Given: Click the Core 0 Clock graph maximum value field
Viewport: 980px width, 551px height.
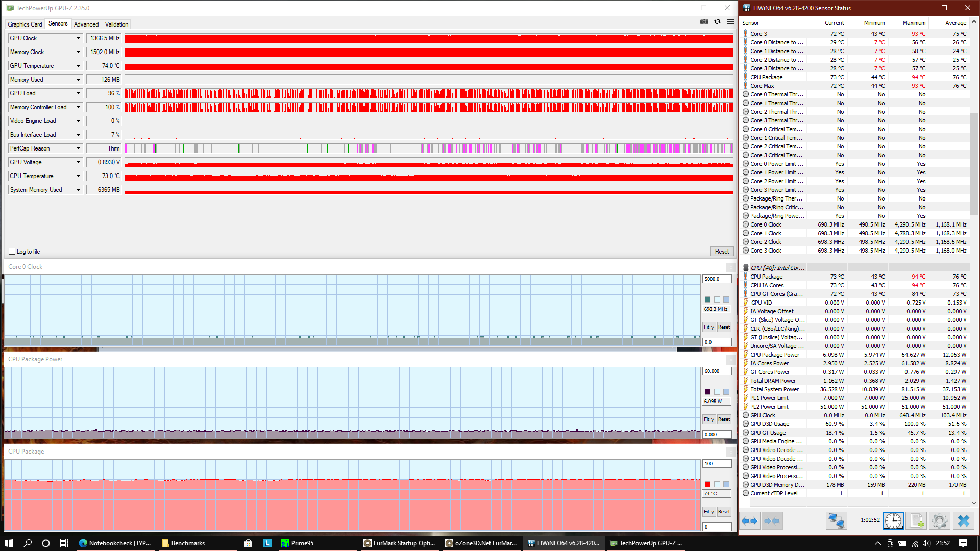Looking at the screenshot, I should [x=717, y=279].
